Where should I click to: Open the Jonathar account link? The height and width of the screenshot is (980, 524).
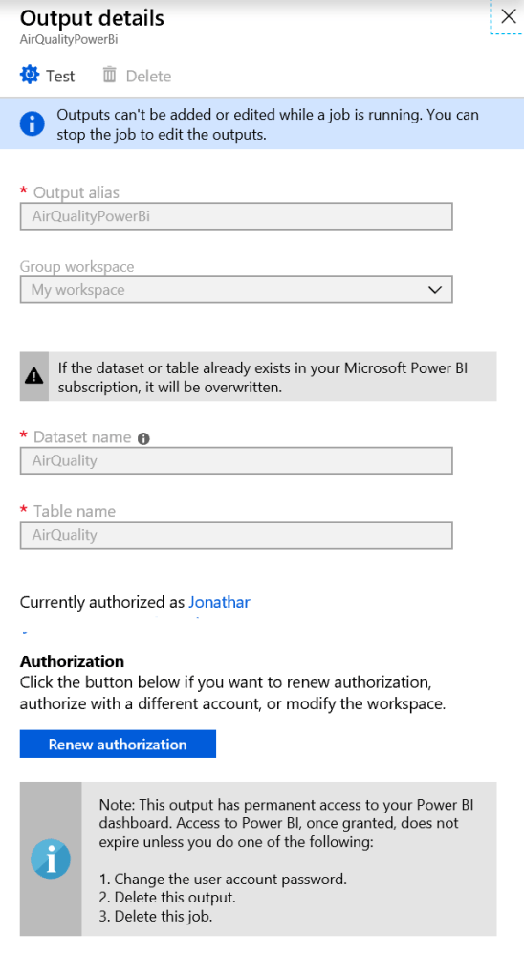219,603
